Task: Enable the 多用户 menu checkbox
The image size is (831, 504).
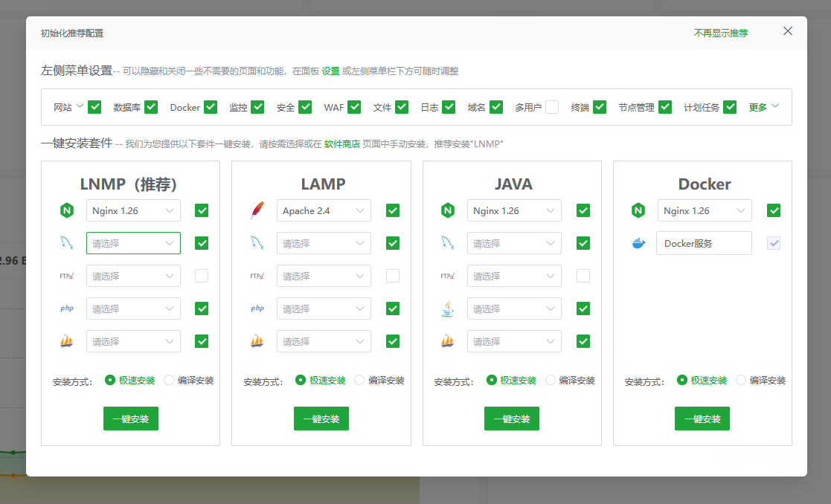Action: click(x=552, y=107)
